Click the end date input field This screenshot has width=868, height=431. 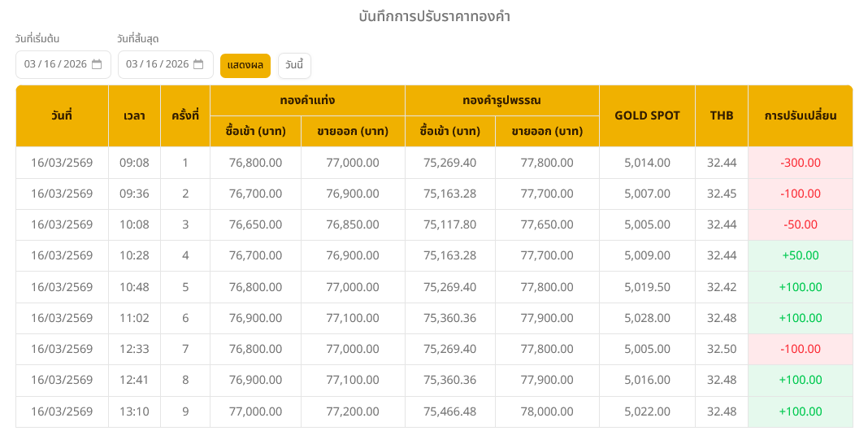click(157, 64)
